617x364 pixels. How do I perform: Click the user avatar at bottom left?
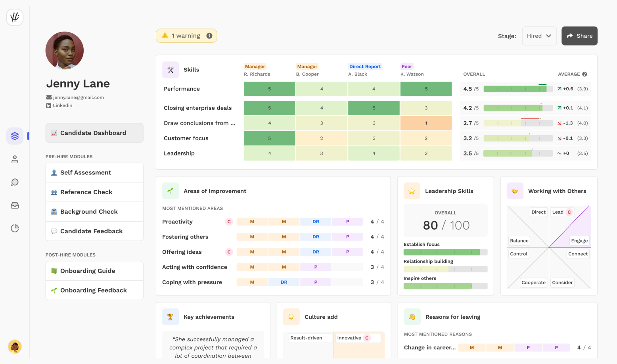click(15, 347)
